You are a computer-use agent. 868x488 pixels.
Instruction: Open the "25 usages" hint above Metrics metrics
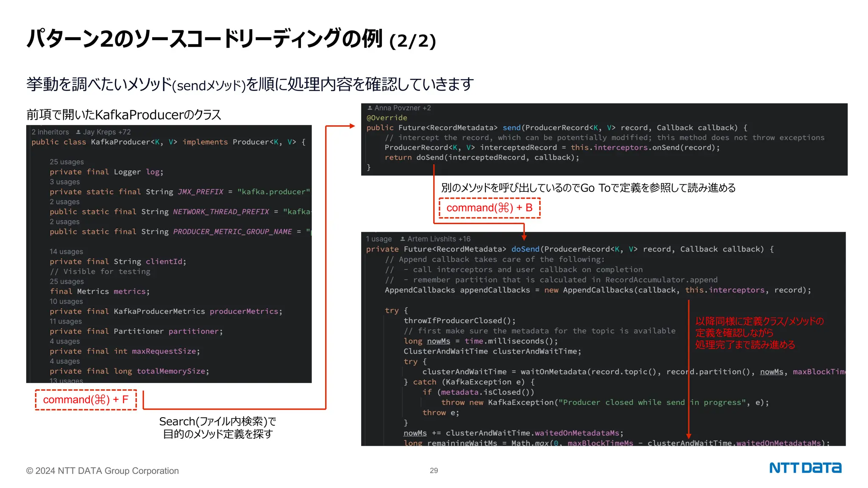[67, 282]
